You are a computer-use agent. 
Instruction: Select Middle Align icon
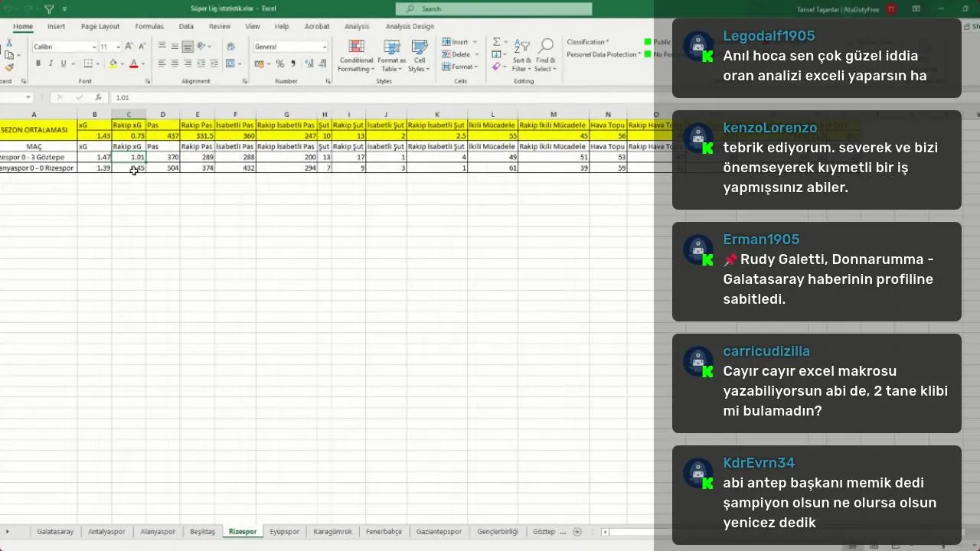point(175,47)
